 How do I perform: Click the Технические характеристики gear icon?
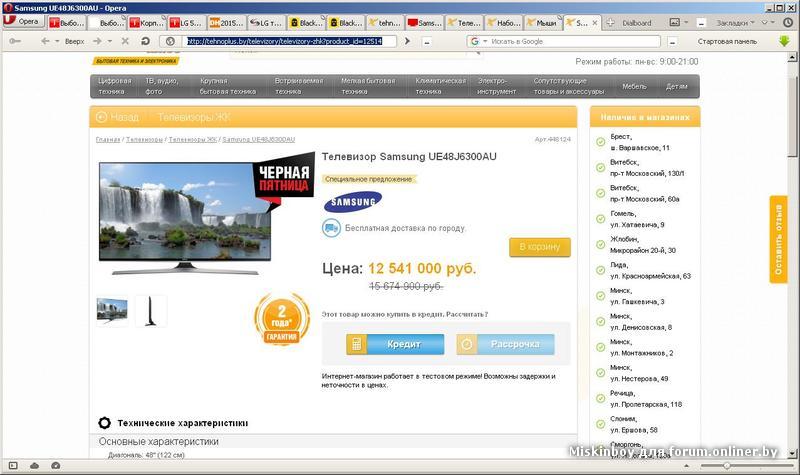coord(104,423)
